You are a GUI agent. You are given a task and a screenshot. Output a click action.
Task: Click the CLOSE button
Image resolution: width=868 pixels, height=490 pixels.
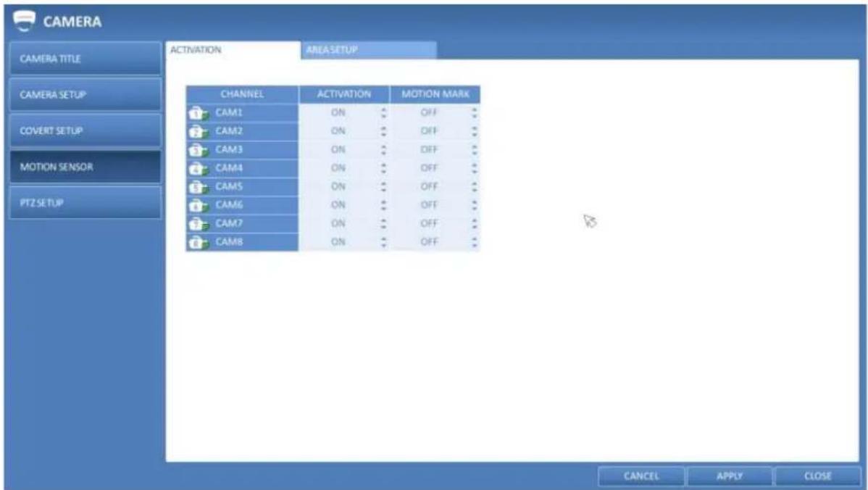(817, 476)
